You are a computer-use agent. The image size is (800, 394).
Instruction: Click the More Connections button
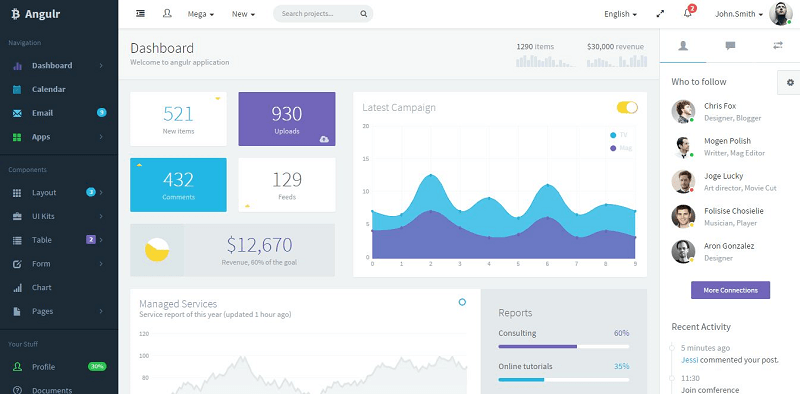(x=730, y=290)
